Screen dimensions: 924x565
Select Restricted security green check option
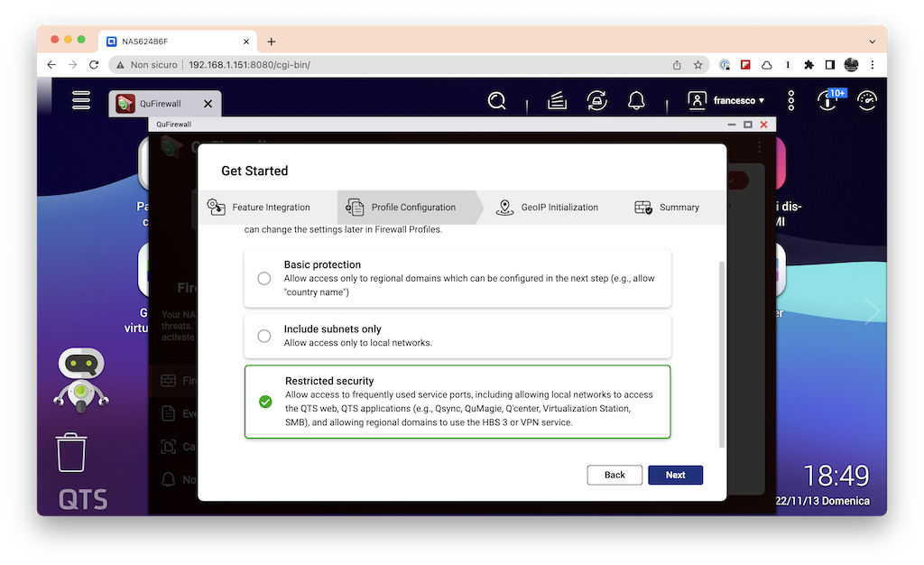pos(265,402)
